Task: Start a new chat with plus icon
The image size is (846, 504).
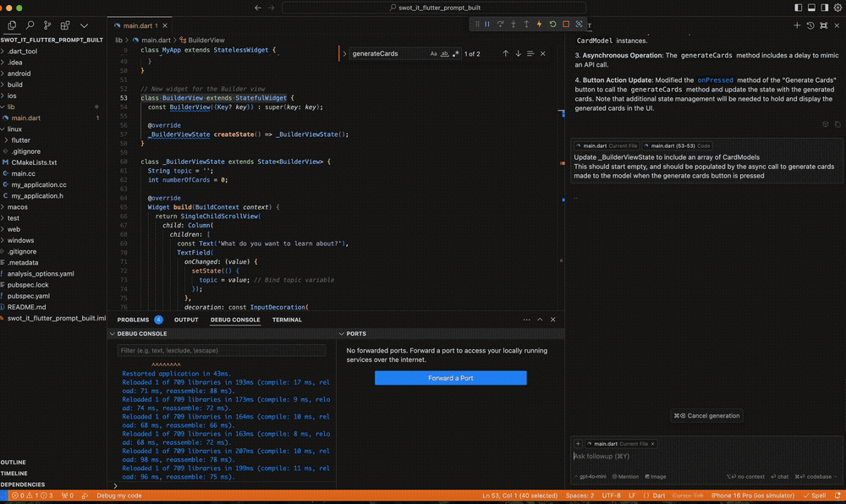Action: [x=797, y=25]
